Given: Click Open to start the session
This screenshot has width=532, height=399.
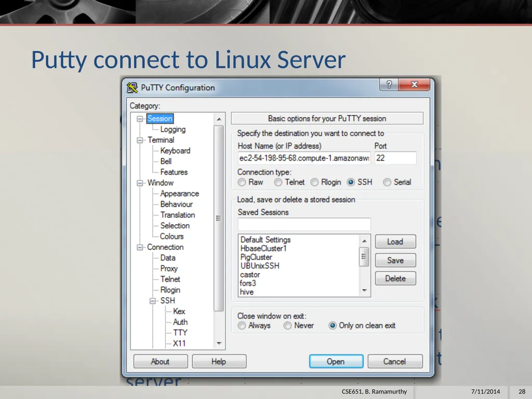Looking at the screenshot, I should [336, 362].
